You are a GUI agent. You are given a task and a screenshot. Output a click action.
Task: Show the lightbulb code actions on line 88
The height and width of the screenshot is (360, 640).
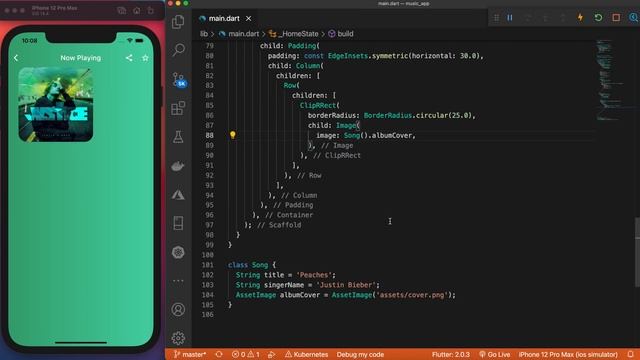[x=233, y=135]
